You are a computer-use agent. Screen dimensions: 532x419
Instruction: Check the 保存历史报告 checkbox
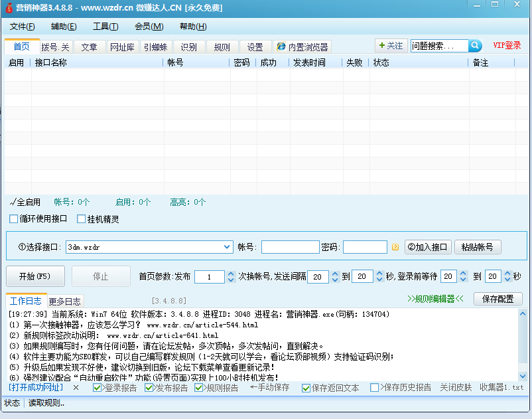click(x=375, y=388)
